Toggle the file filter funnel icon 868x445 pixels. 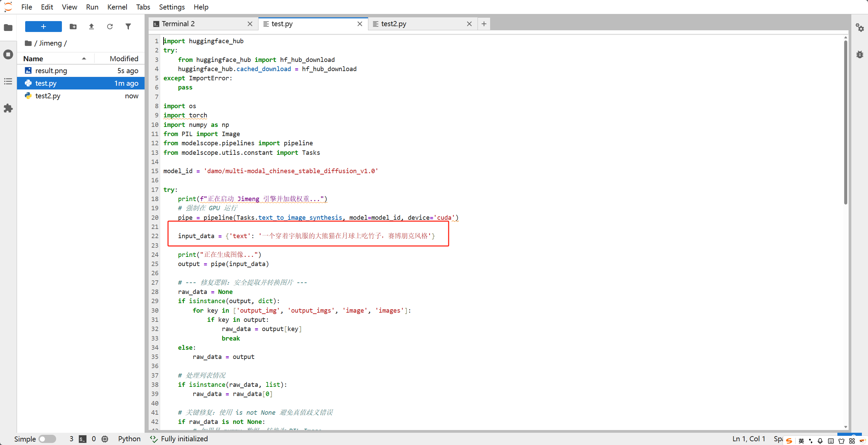point(128,27)
